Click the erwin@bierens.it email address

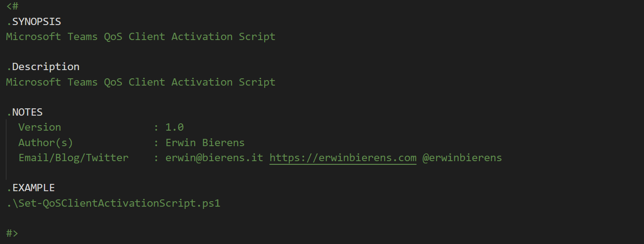[215, 158]
